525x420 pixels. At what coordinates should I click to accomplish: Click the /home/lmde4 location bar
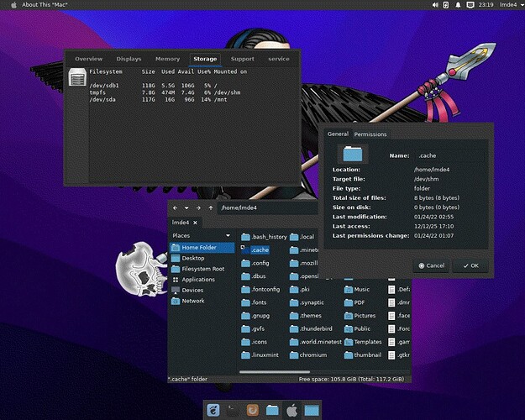click(268, 207)
